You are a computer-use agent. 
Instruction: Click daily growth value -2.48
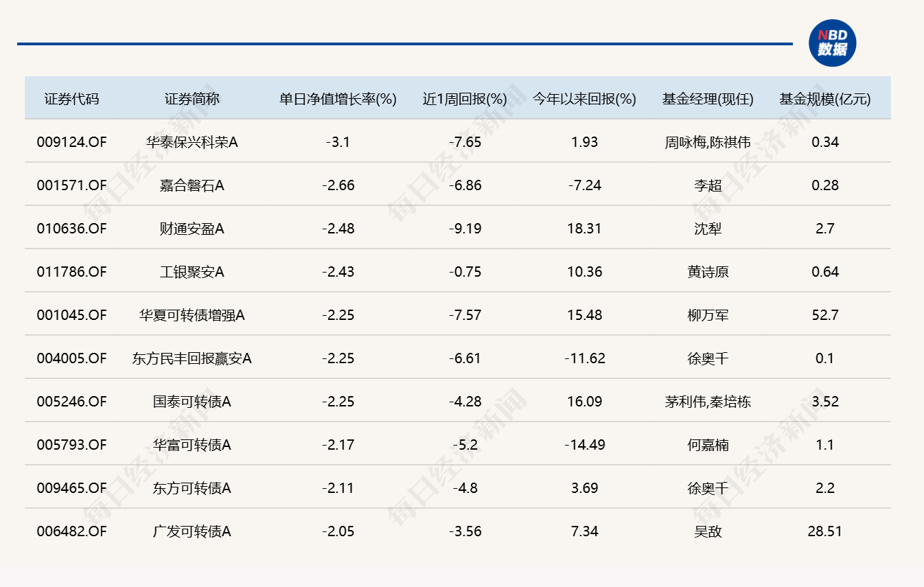pos(338,229)
